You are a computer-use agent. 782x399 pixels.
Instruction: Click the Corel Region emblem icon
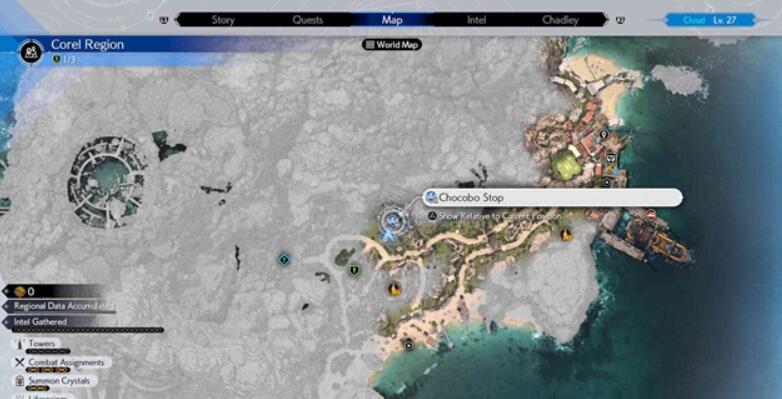pos(32,52)
